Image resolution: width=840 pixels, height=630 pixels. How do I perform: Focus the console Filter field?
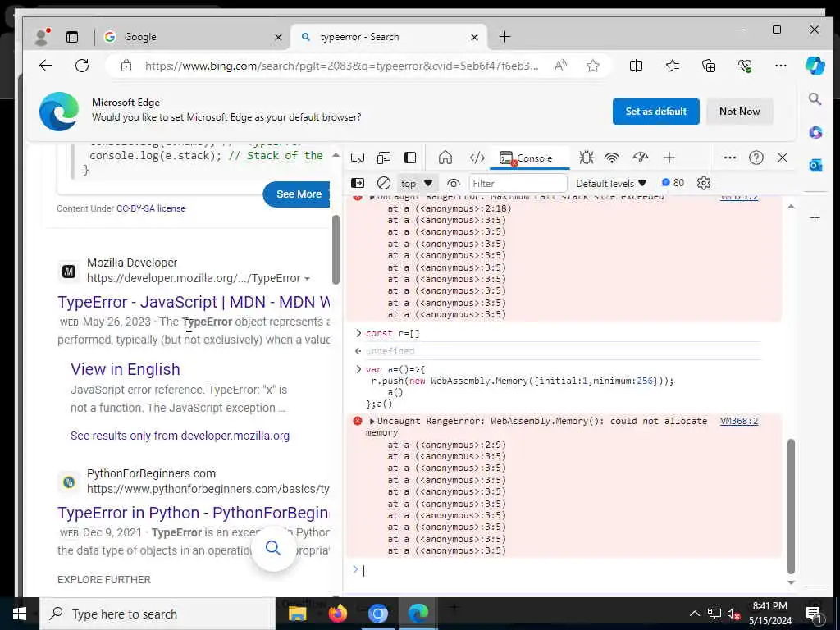click(518, 183)
